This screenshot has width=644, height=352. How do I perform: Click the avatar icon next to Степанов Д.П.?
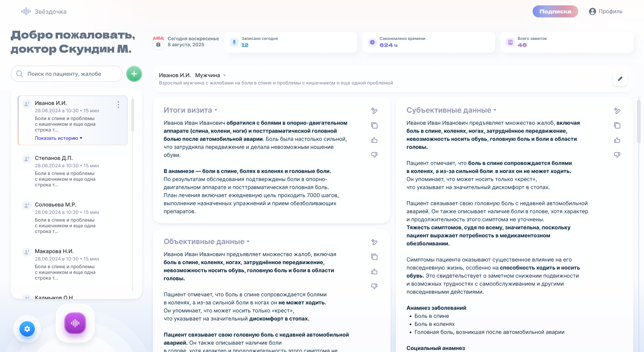coord(26,159)
